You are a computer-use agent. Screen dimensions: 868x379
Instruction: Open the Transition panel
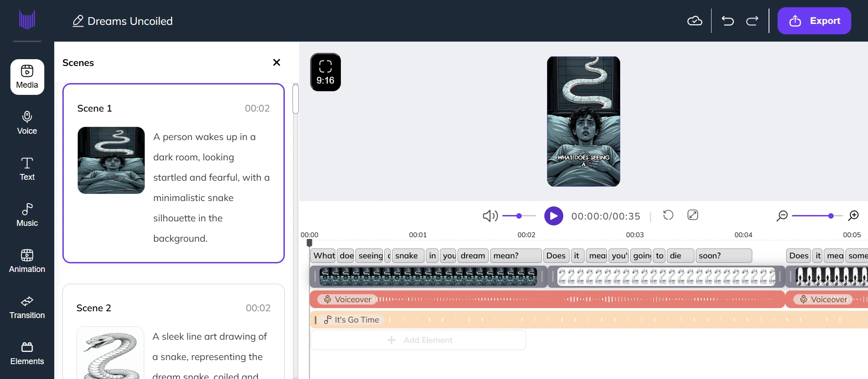tap(27, 307)
